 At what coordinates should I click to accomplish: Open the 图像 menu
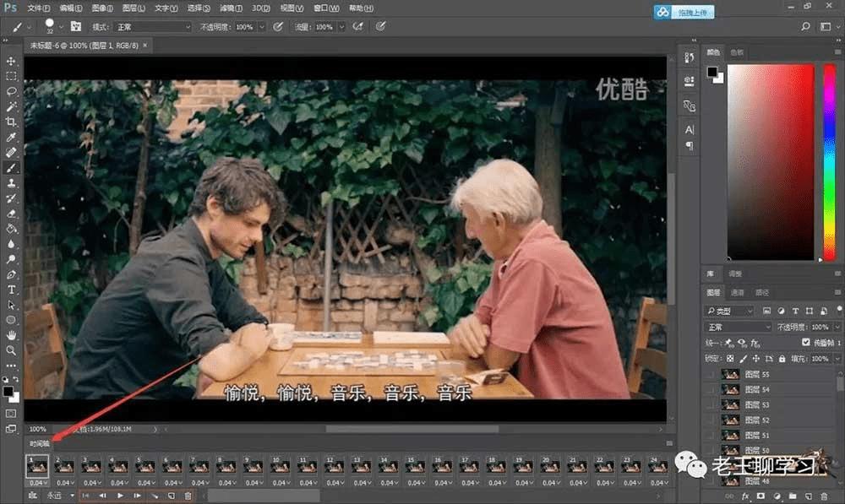(x=102, y=8)
